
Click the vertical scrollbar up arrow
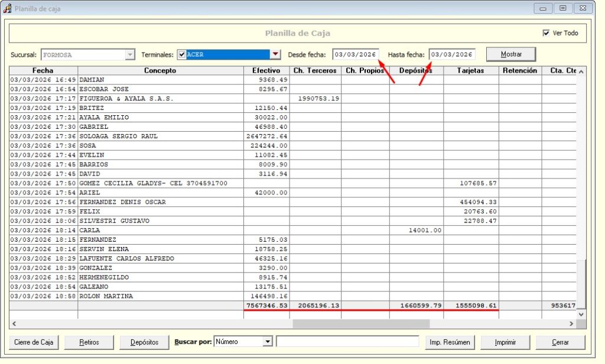click(x=581, y=71)
